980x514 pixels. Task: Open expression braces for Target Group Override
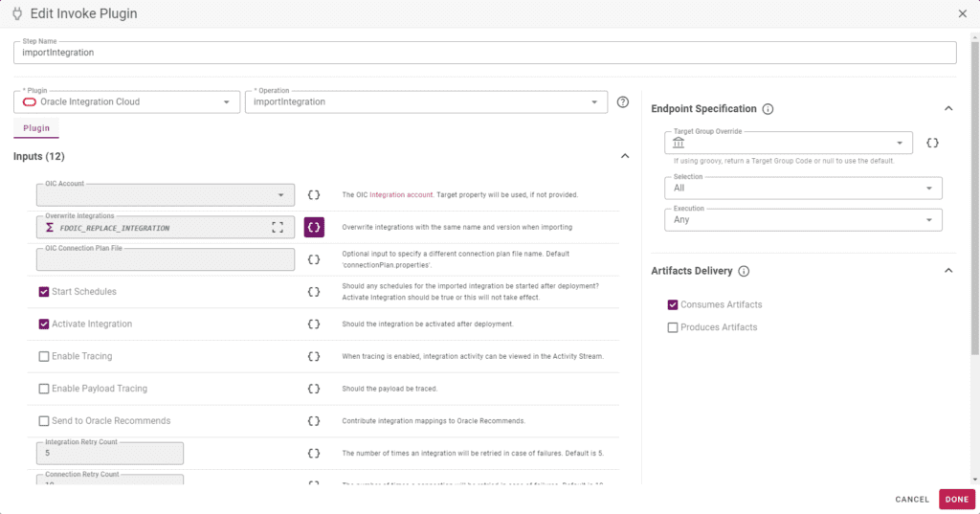click(932, 143)
